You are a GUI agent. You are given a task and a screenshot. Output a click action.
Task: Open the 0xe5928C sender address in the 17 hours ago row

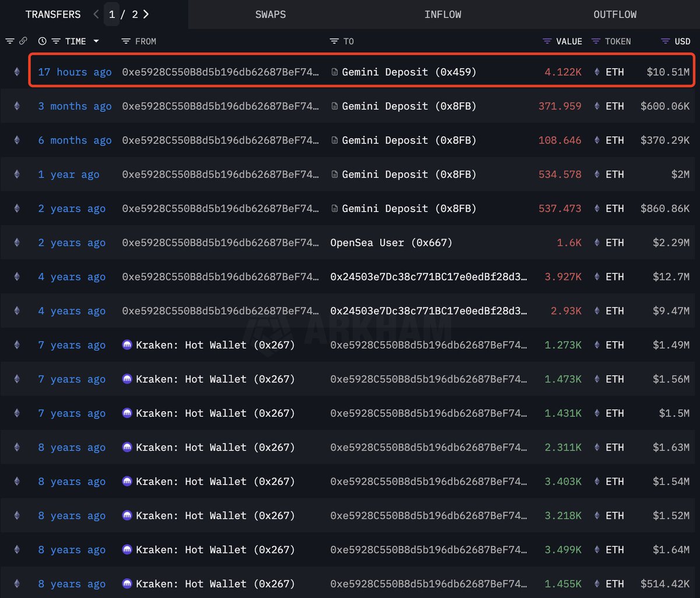click(x=220, y=72)
